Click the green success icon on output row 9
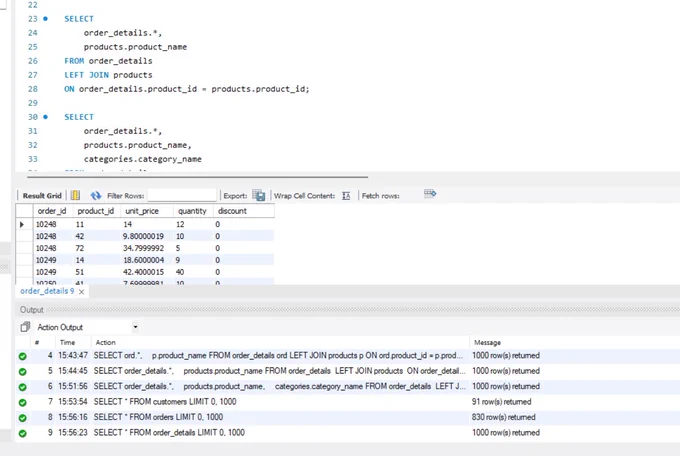Screen dimensions: 680x456 pyautogui.click(x=23, y=433)
